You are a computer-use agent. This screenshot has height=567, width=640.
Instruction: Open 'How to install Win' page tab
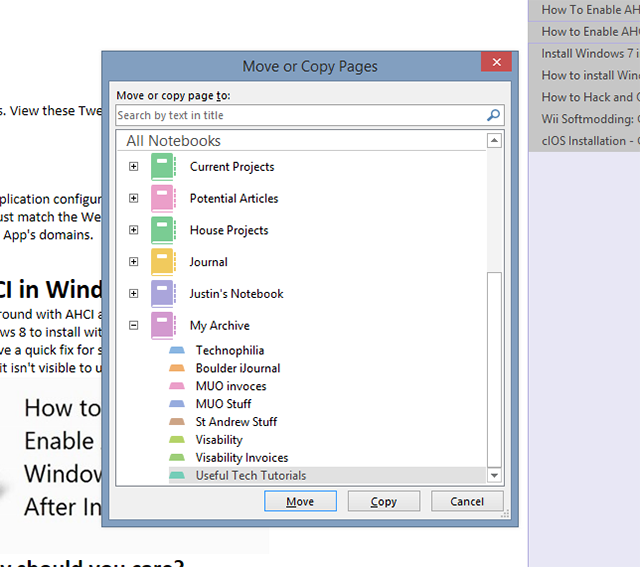coord(584,75)
